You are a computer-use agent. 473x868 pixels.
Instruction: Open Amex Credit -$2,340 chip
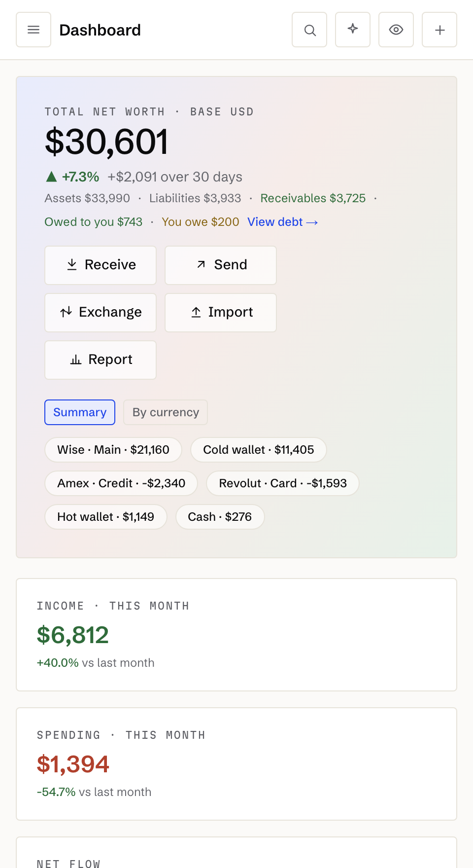(121, 483)
